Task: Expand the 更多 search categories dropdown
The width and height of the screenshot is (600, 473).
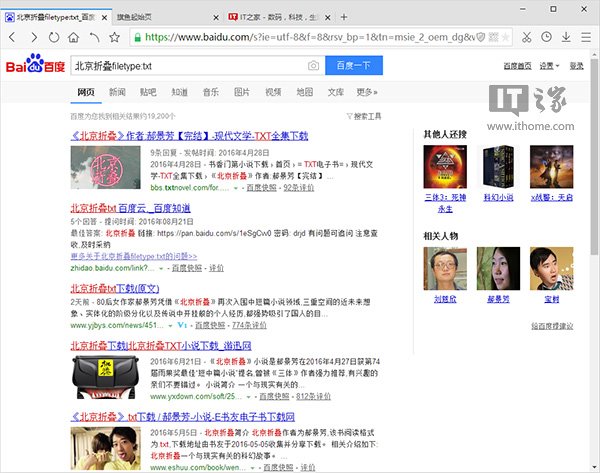Action: pos(367,92)
